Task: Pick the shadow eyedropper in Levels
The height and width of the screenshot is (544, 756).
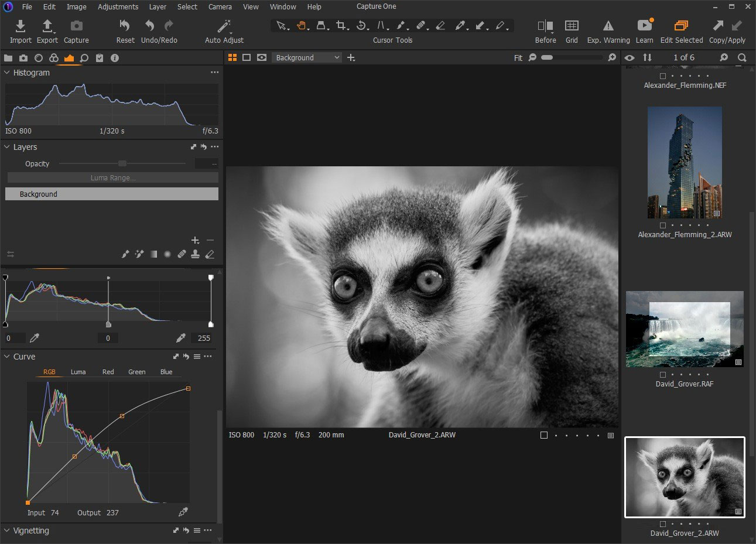Action: (35, 338)
